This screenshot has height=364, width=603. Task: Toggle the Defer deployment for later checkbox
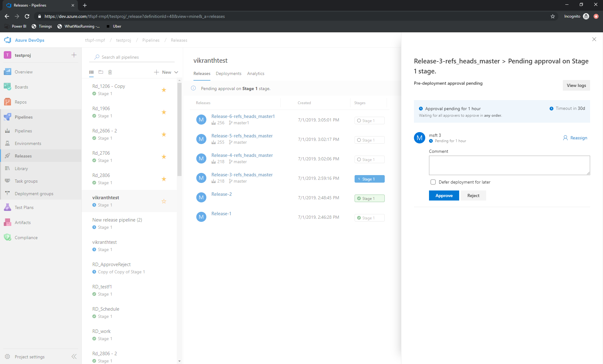point(432,182)
